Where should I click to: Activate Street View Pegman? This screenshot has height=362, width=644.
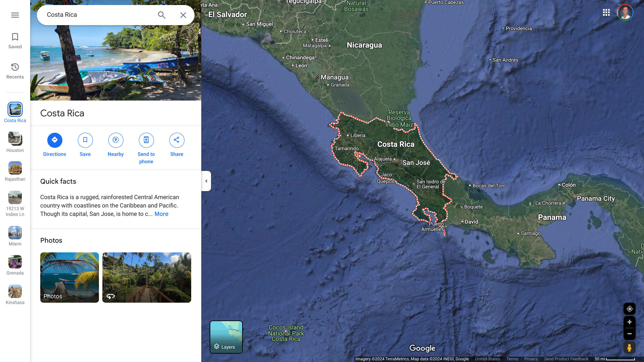tap(629, 348)
